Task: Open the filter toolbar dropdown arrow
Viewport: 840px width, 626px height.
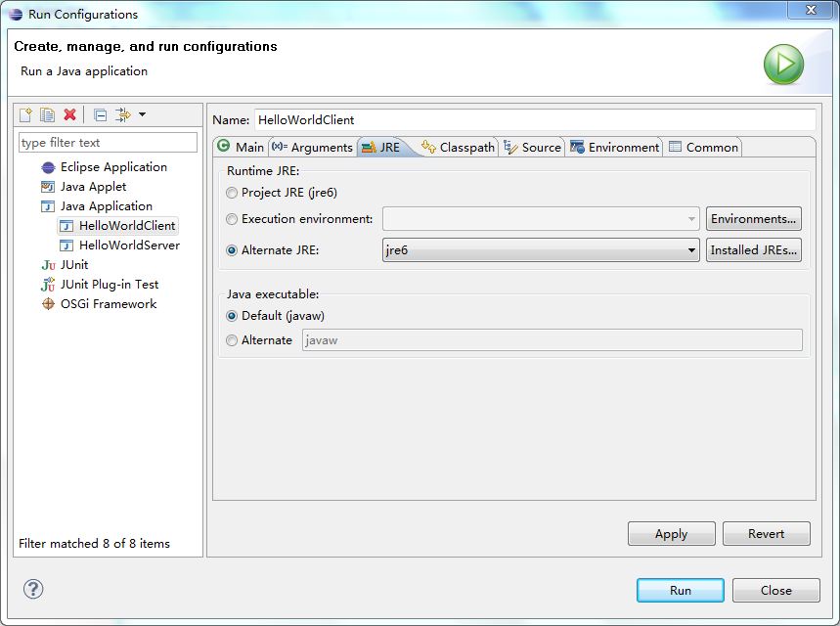Action: pyautogui.click(x=142, y=115)
